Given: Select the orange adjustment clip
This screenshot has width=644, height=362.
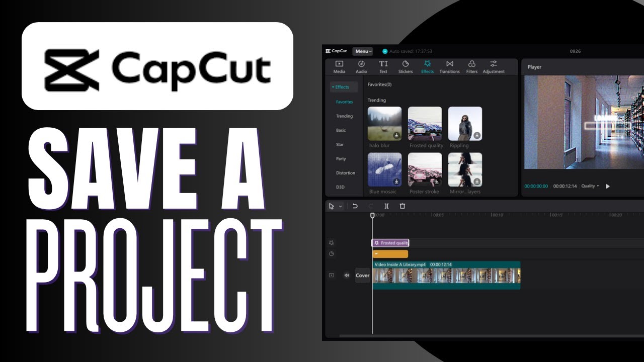Looking at the screenshot, I should click(390, 254).
